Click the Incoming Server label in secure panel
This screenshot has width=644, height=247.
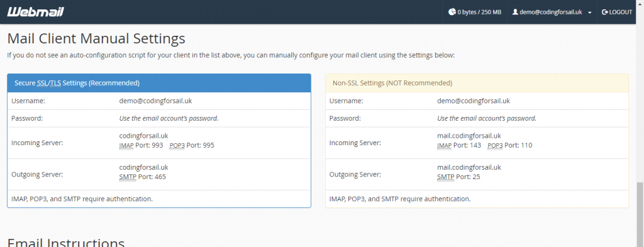[37, 143]
